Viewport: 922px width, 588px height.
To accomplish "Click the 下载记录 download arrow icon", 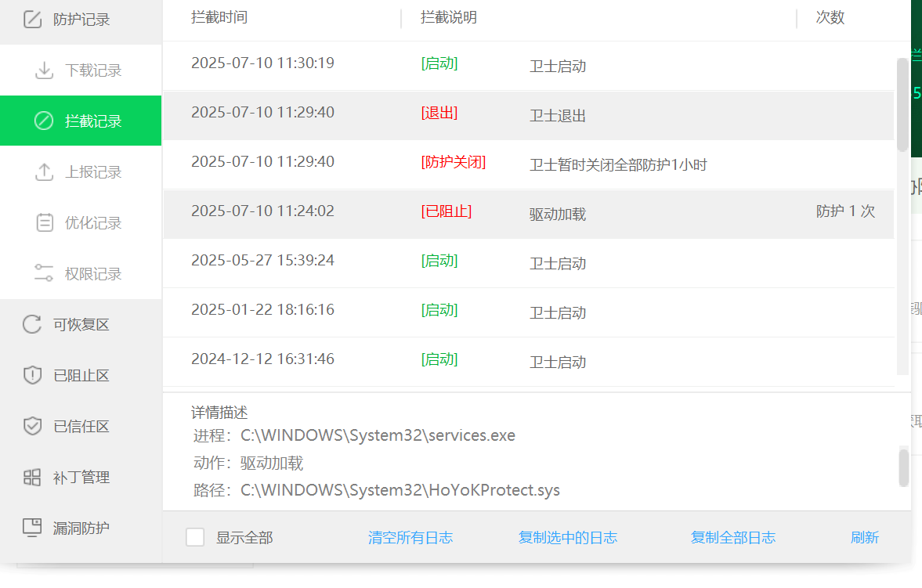I will 44,70.
